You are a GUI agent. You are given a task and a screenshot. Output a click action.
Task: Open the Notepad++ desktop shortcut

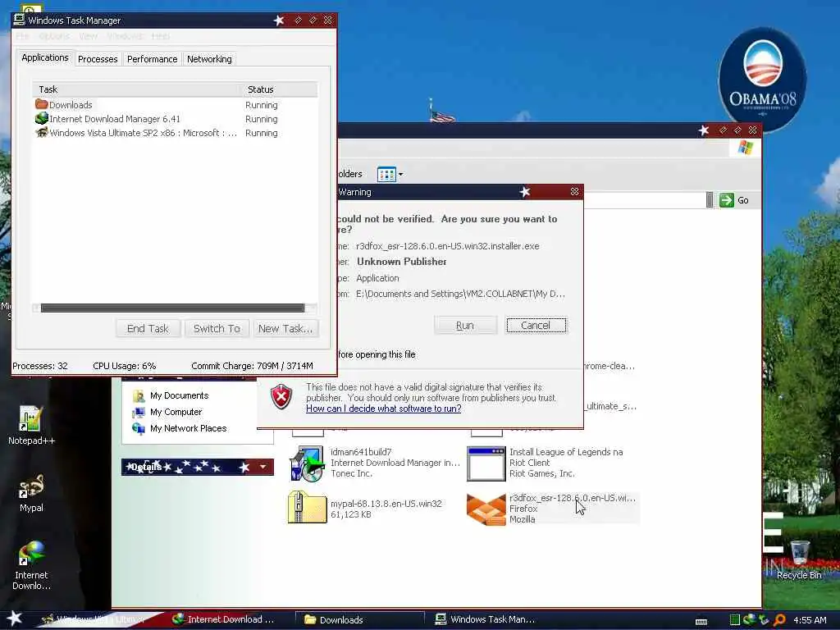30,426
